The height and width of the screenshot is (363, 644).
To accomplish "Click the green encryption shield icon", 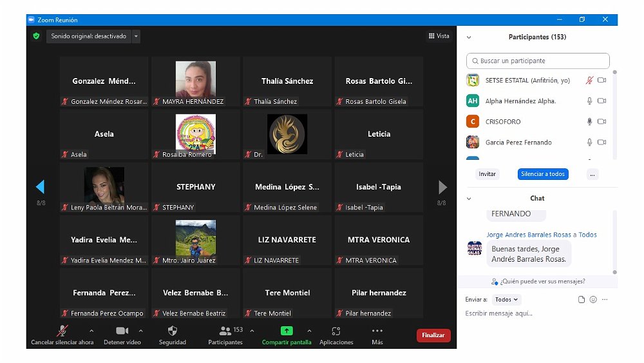I will 36,36.
